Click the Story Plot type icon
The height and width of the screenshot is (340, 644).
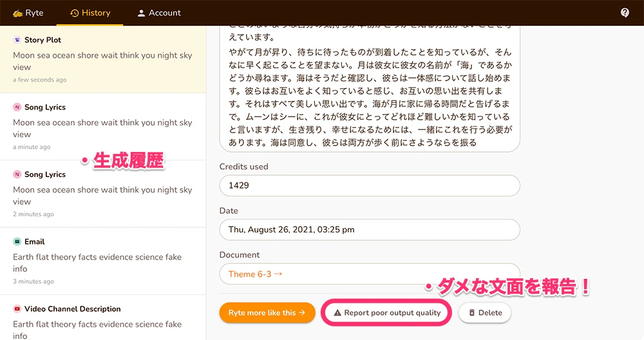(x=17, y=40)
